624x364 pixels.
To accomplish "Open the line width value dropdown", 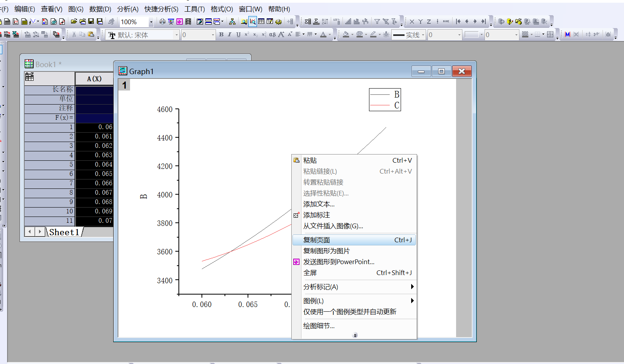I will click(x=460, y=35).
